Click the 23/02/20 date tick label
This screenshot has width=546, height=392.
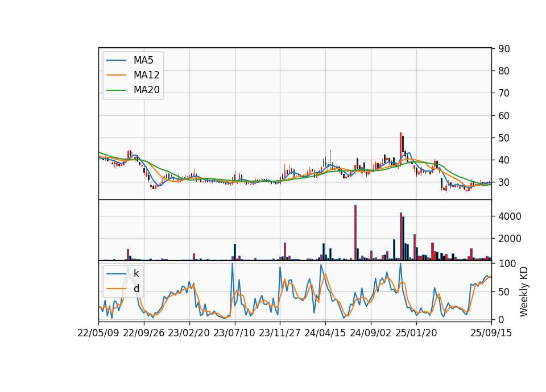coord(189,333)
